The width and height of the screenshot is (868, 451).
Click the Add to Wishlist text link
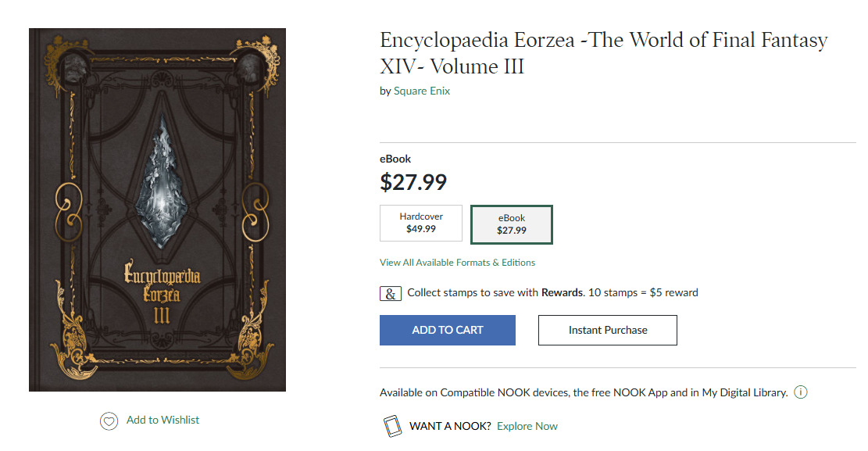(x=163, y=420)
